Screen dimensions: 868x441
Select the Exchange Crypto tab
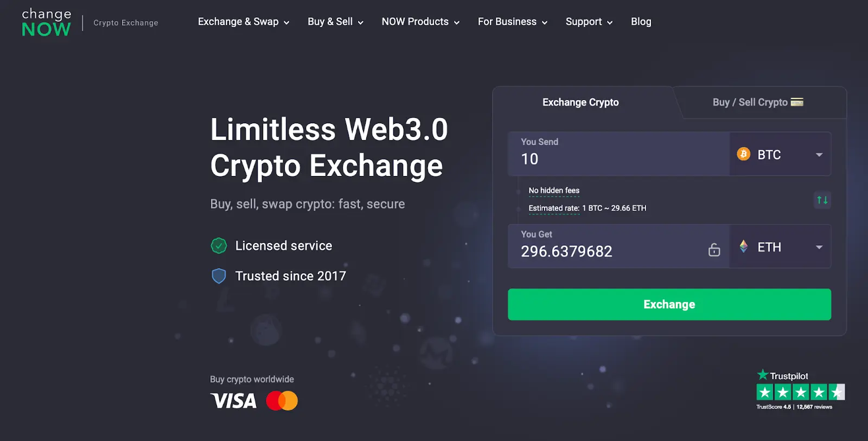click(x=580, y=102)
